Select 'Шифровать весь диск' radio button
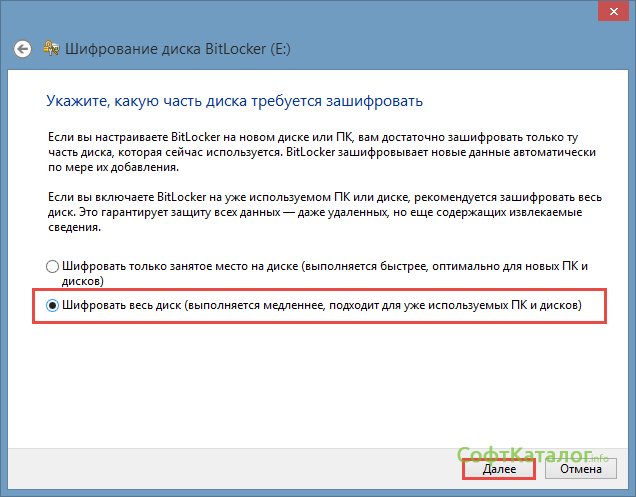Image resolution: width=636 pixels, height=497 pixels. (x=53, y=304)
